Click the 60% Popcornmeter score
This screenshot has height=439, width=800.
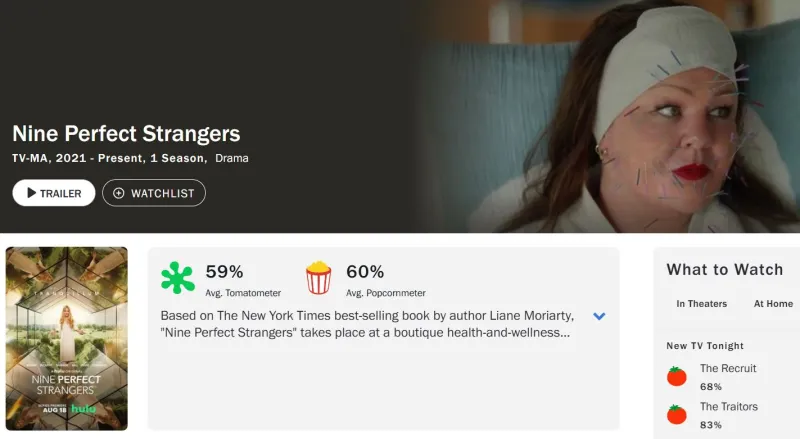tap(365, 271)
